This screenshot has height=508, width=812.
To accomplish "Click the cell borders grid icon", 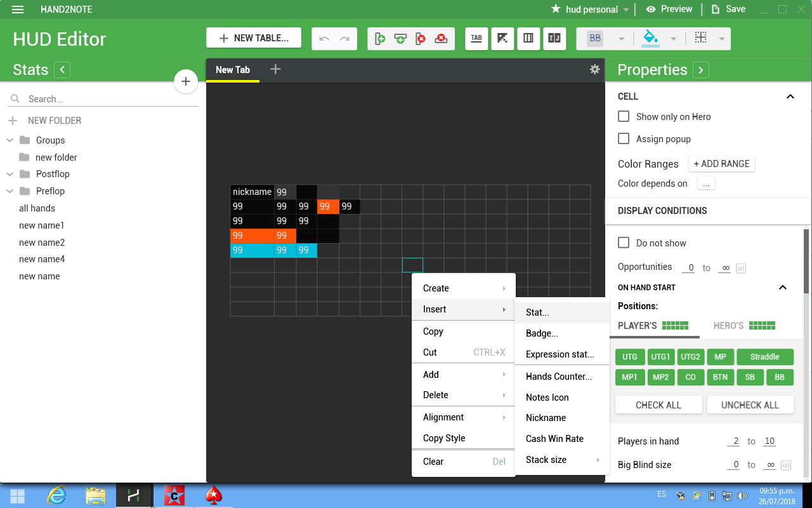I will [700, 38].
